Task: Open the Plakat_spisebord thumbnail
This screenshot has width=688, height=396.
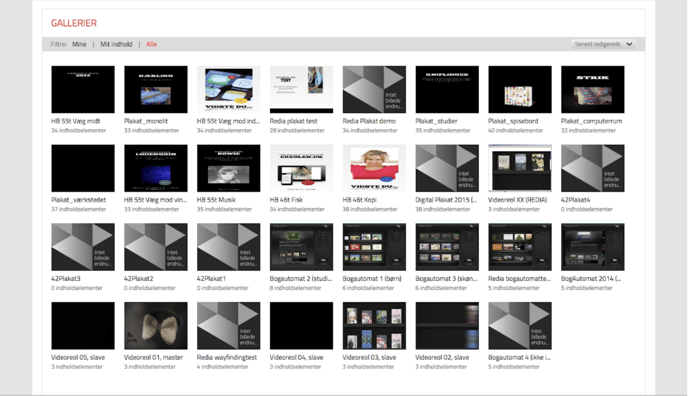Action: pos(520,89)
